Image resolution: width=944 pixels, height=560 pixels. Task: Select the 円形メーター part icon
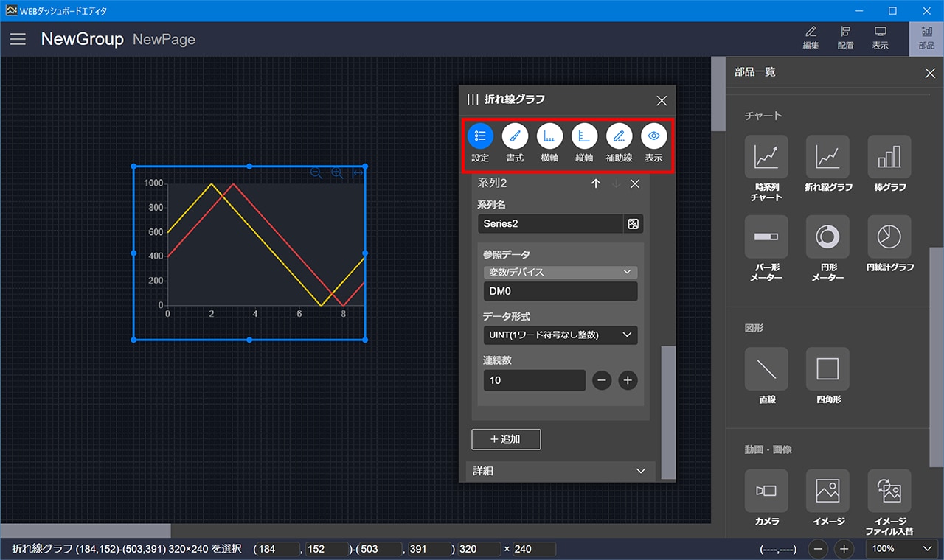tap(827, 237)
